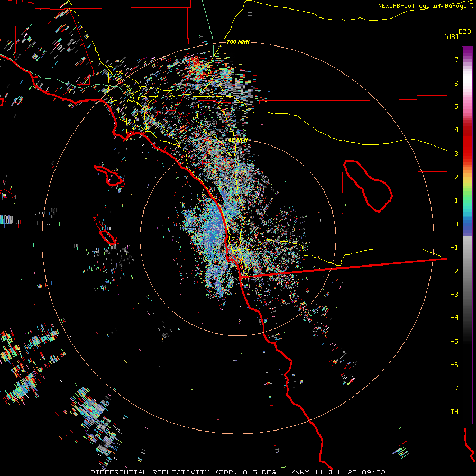Click the [dB] unit label
Viewport: 476px width, 476px height.
(x=451, y=36)
